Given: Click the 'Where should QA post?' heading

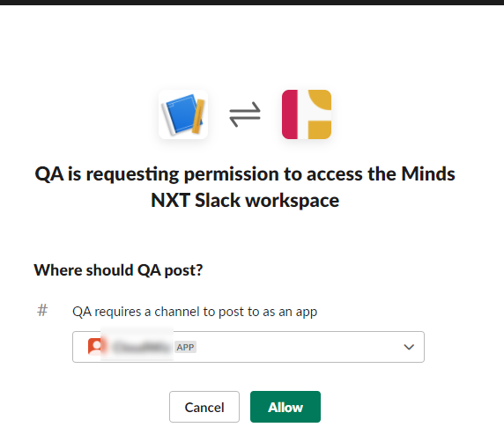Looking at the screenshot, I should click(118, 269).
